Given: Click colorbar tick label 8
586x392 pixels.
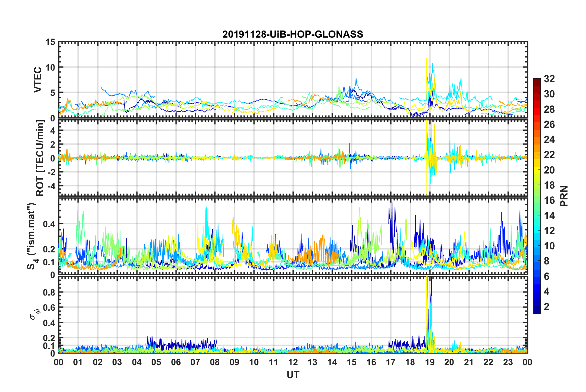Looking at the screenshot, I should pos(547,261).
